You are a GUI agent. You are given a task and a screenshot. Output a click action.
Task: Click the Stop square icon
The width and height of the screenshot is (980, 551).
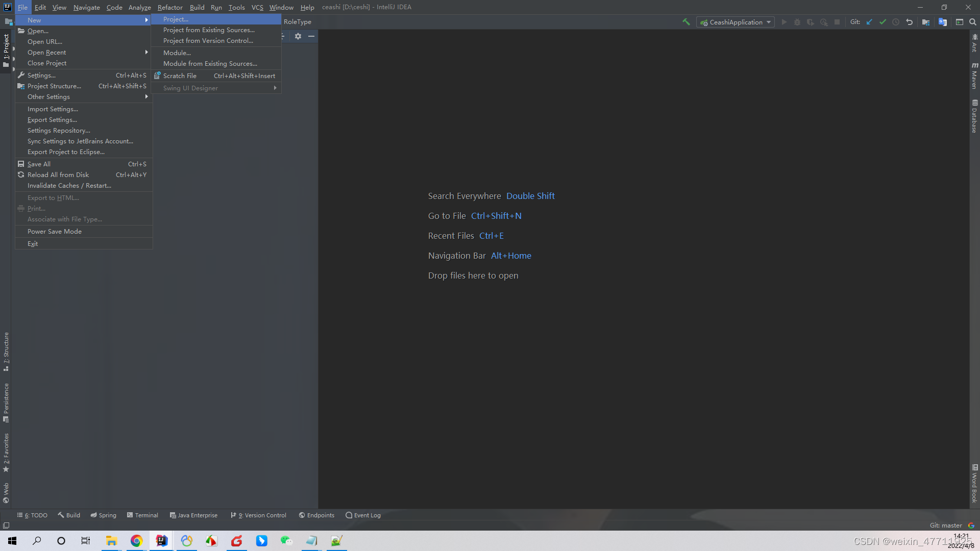[837, 22]
